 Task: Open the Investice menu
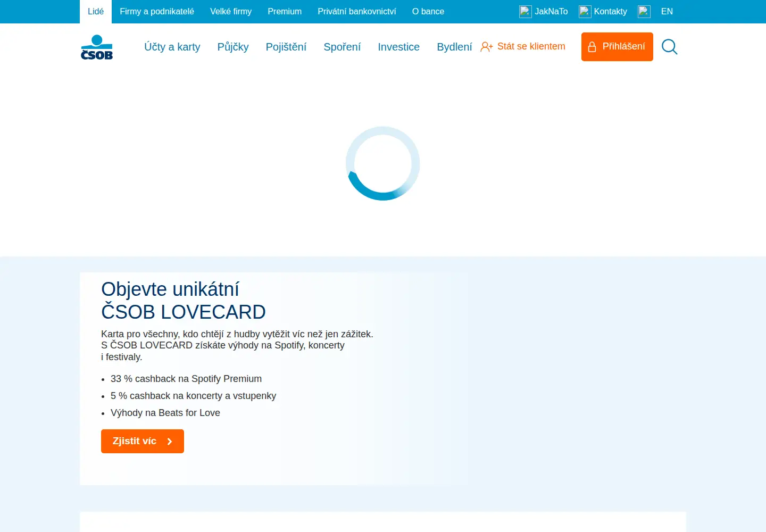[399, 47]
